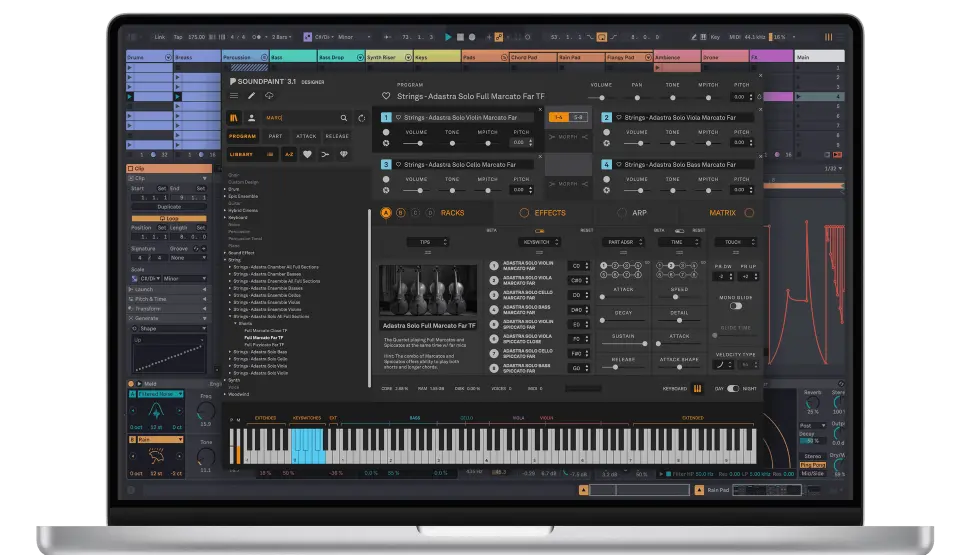The height and width of the screenshot is (555, 972).
Task: Click the user profile icon
Action: point(251,117)
